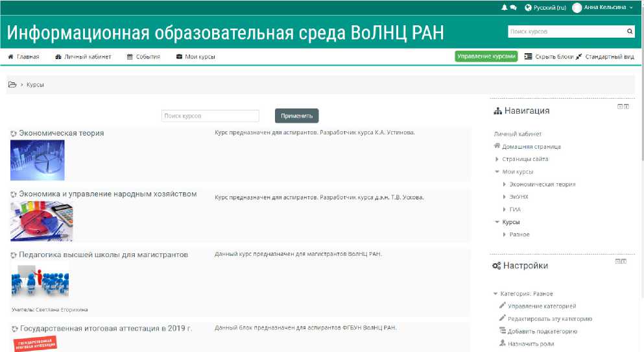Screen dimensions: 644x352
Task: Click Скрыть блоки toggle
Action: (549, 57)
